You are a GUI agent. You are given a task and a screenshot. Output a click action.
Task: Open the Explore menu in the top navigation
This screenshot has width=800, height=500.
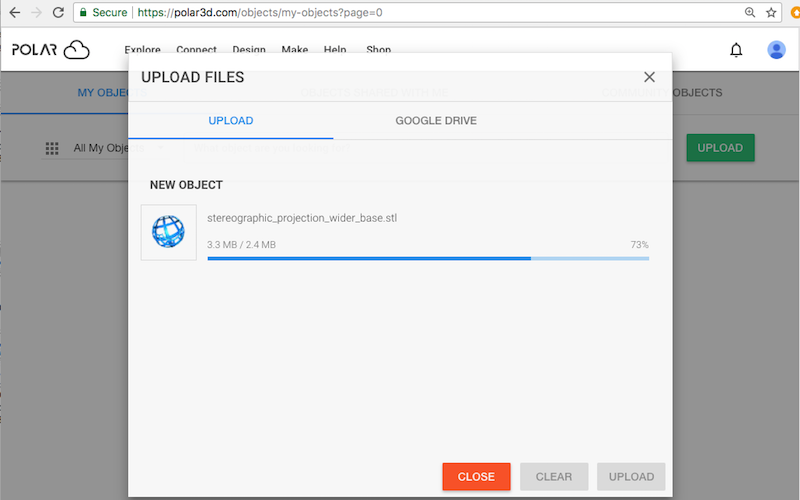pyautogui.click(x=142, y=50)
